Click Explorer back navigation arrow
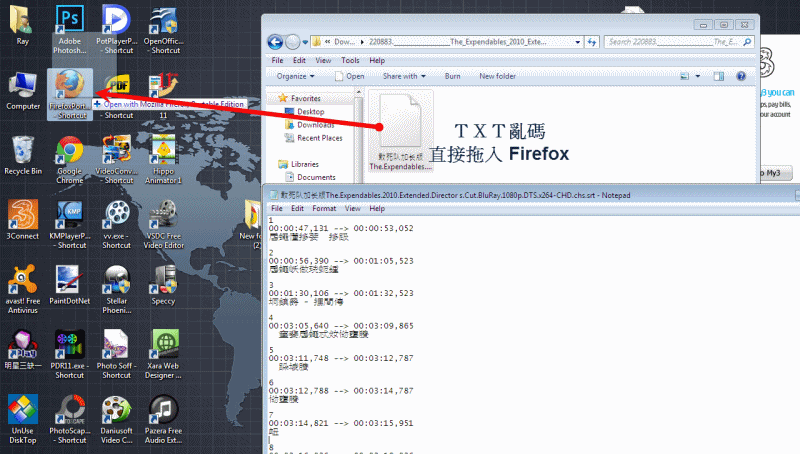 pos(275,42)
